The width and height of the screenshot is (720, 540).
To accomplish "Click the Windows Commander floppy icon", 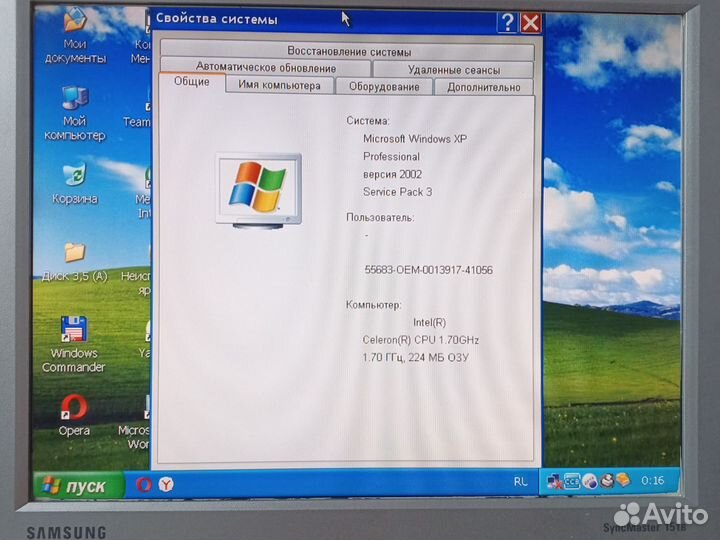I will tap(74, 330).
